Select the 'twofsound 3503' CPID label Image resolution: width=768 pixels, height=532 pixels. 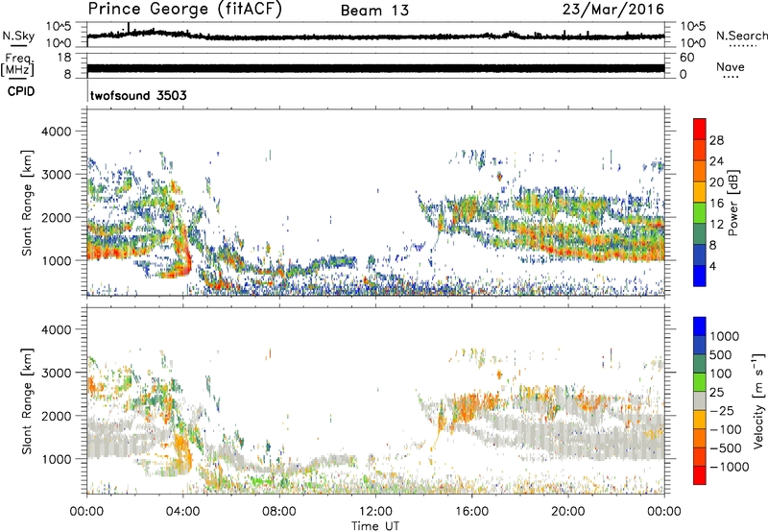pos(138,95)
